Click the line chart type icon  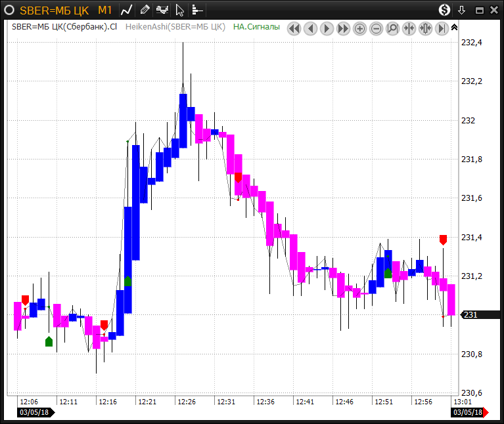click(x=127, y=10)
